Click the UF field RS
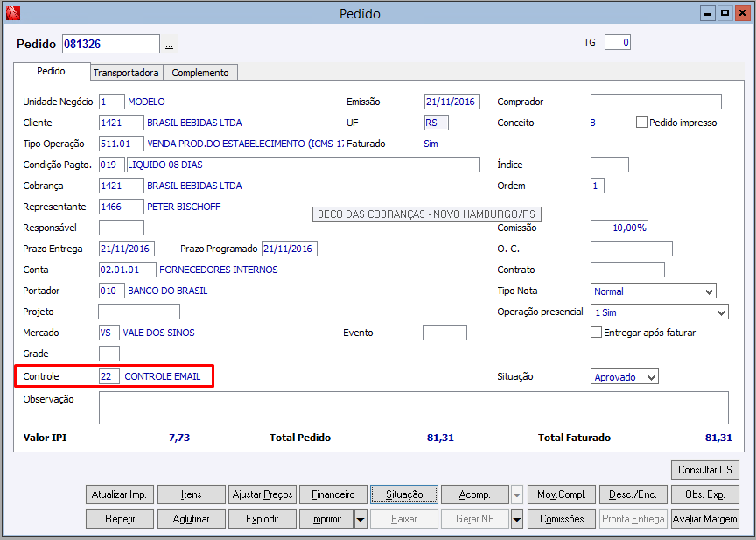The width and height of the screenshot is (756, 540). [437, 123]
